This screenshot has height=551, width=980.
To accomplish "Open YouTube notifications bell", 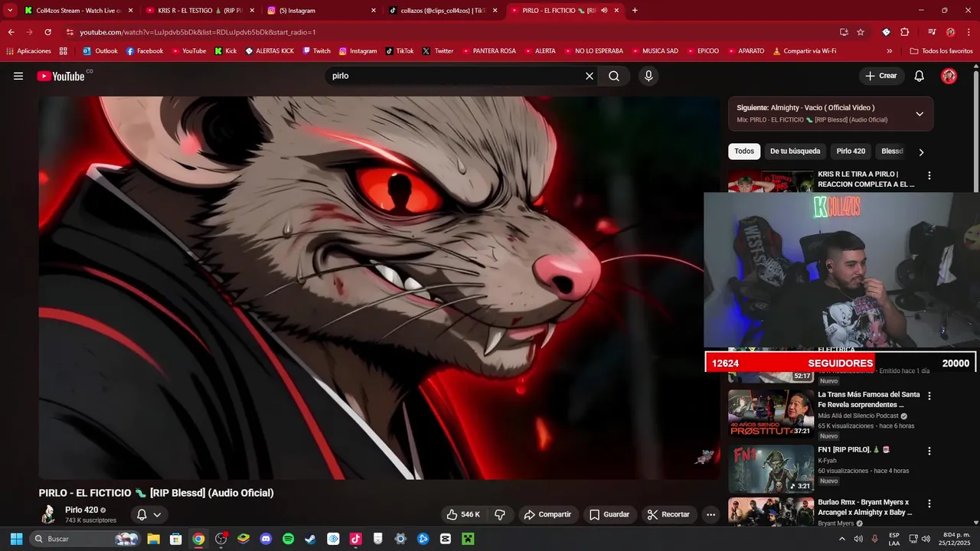I will click(920, 76).
